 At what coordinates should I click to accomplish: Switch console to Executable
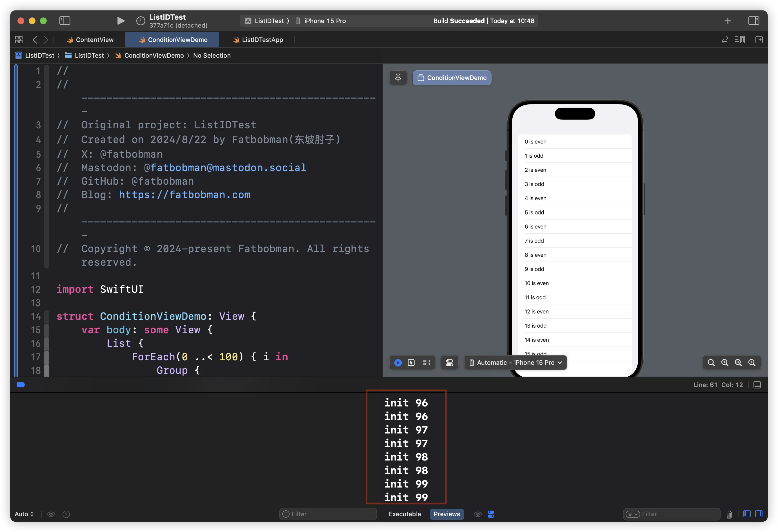(x=405, y=514)
